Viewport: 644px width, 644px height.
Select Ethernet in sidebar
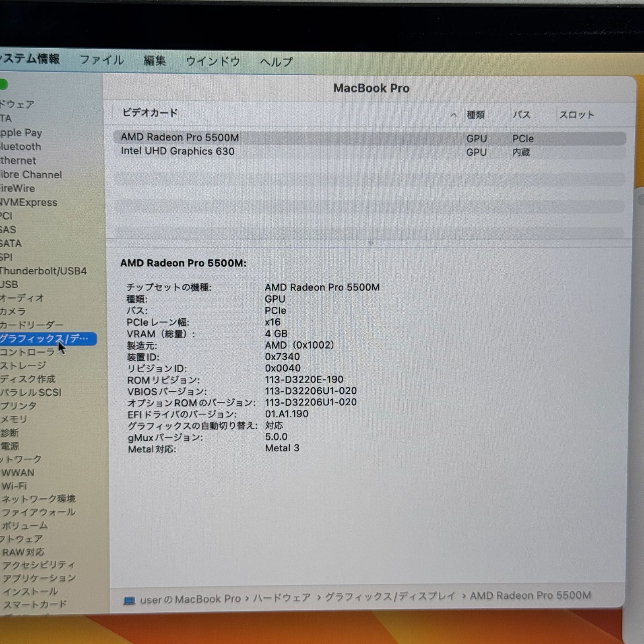(x=18, y=161)
